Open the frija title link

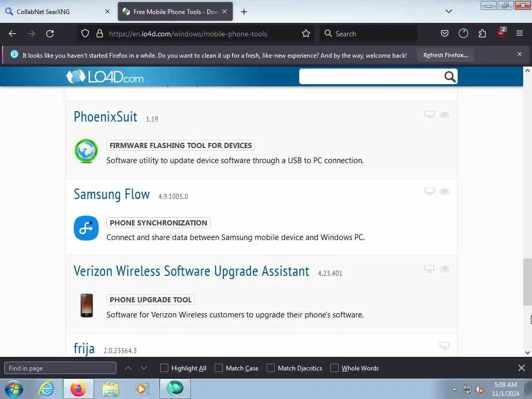[84, 349]
